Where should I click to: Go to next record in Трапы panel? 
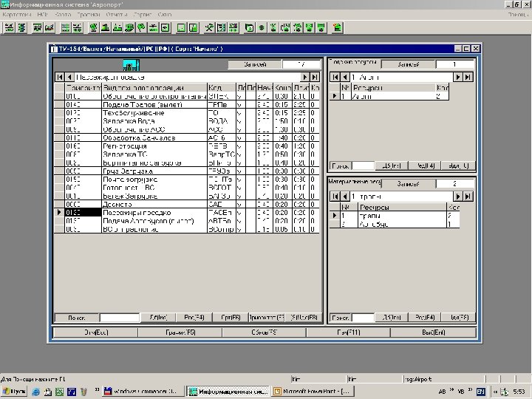point(458,197)
